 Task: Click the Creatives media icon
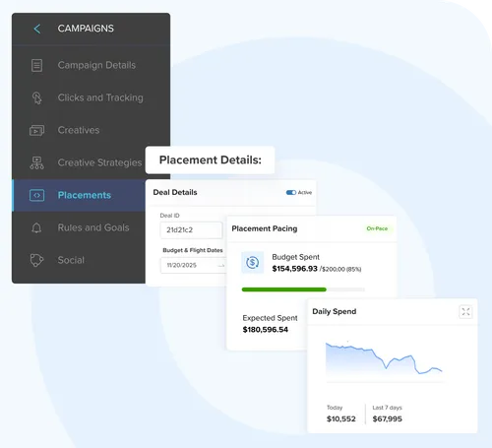coord(36,130)
